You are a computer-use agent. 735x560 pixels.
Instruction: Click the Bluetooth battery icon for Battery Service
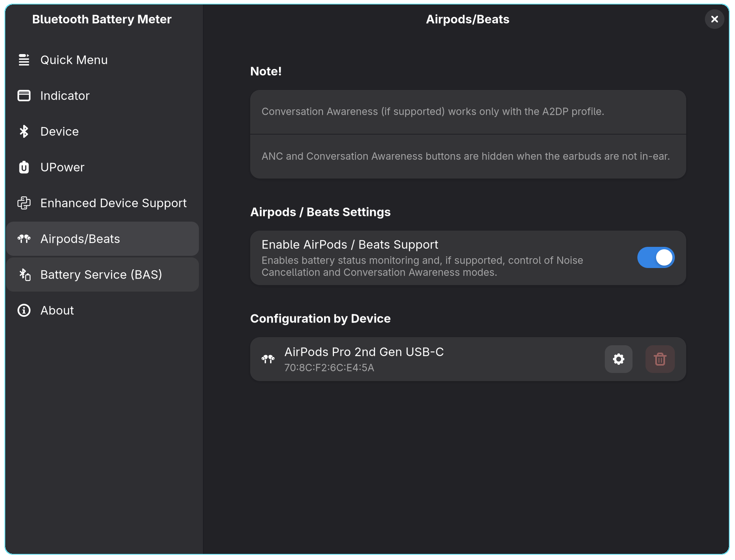tap(25, 275)
